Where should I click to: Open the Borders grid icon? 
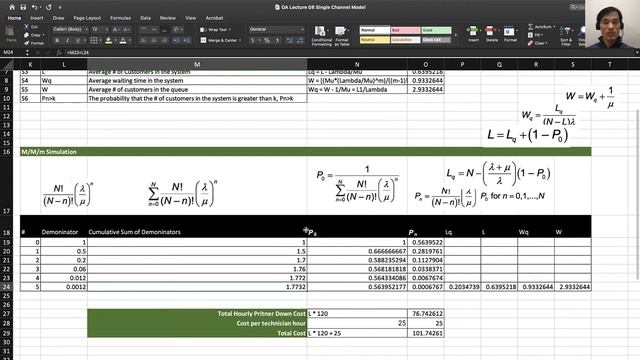pos(94,40)
